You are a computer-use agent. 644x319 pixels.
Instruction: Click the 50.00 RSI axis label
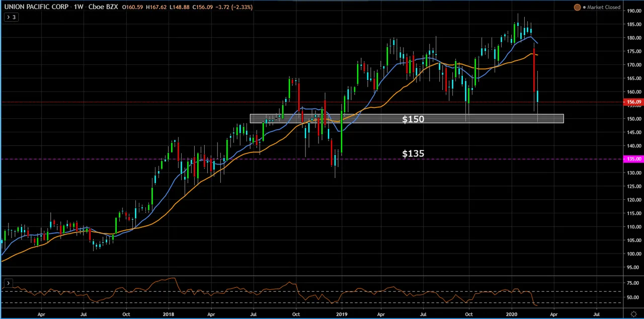pyautogui.click(x=633, y=297)
